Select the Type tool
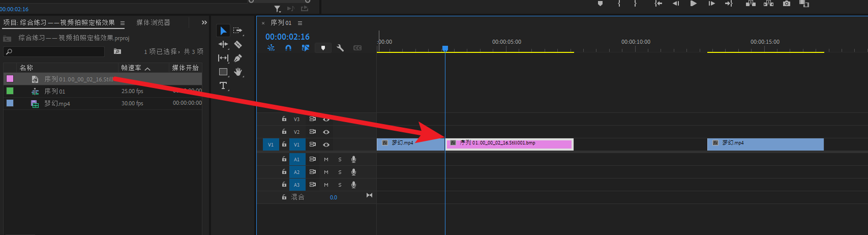Screen dimensions: 868x235 pyautogui.click(x=223, y=85)
